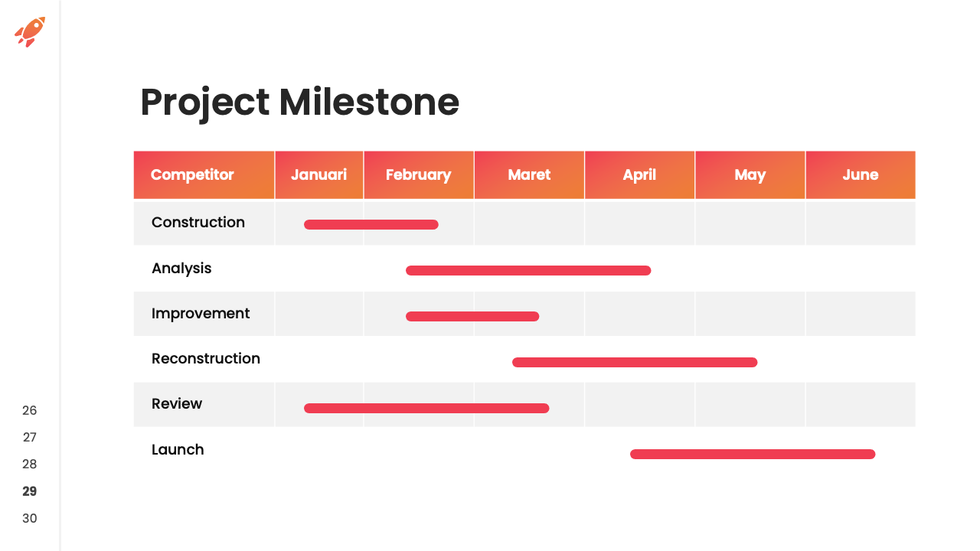Image resolution: width=980 pixels, height=551 pixels.
Task: Click the Maret column header
Action: (x=529, y=174)
